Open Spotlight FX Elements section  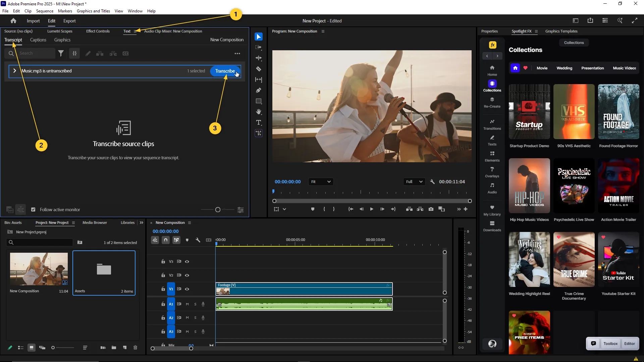[492, 157]
